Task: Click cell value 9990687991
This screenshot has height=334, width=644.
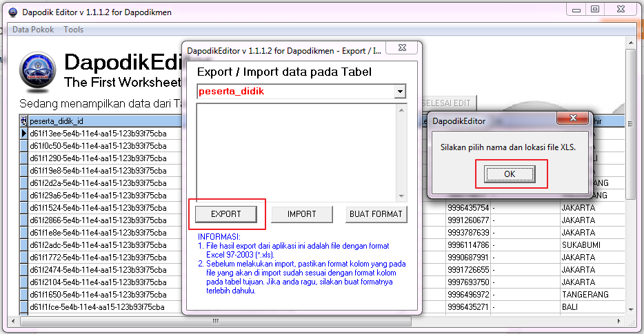Action: 468,258
